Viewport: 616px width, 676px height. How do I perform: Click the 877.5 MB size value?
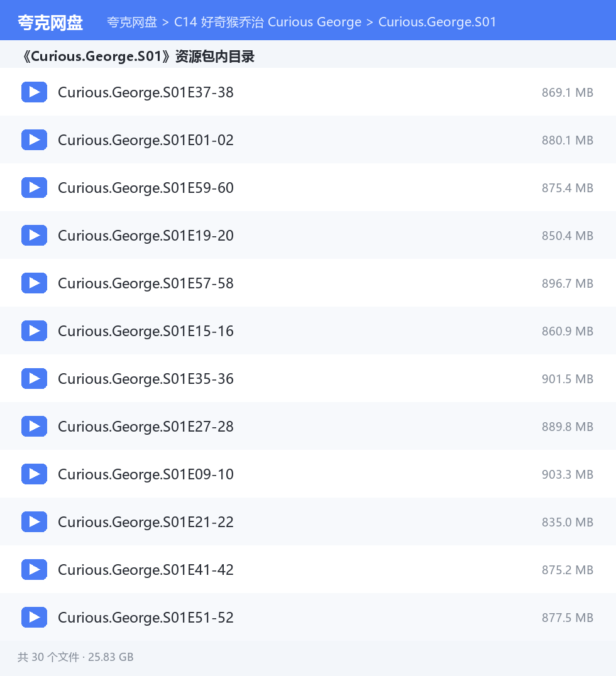[x=567, y=618]
